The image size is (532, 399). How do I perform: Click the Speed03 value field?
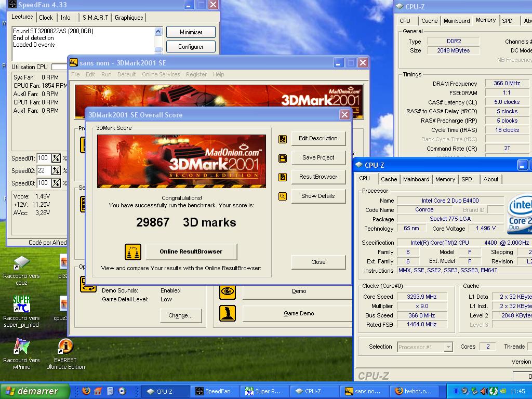coord(44,183)
